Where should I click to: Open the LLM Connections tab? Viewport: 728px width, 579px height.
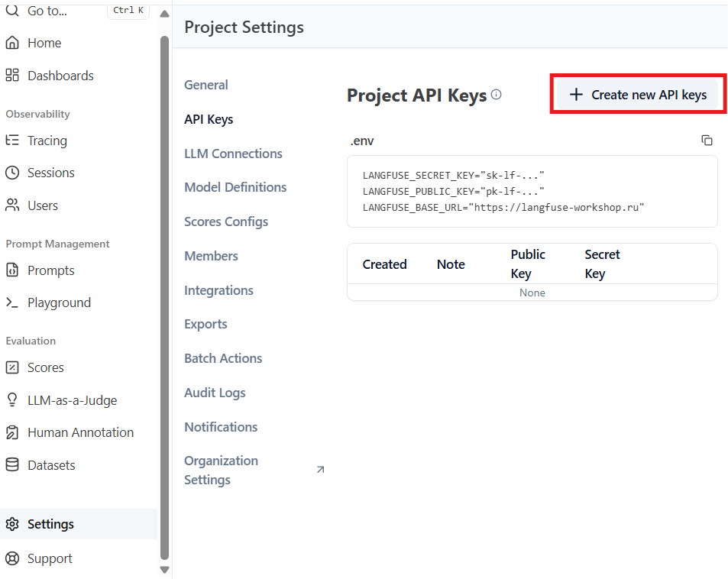[233, 154]
